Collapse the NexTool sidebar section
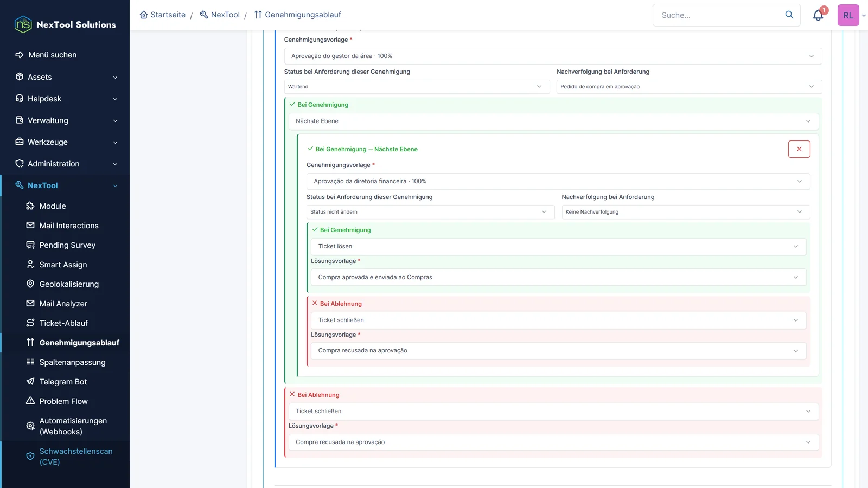This screenshot has width=868, height=488. (65, 185)
